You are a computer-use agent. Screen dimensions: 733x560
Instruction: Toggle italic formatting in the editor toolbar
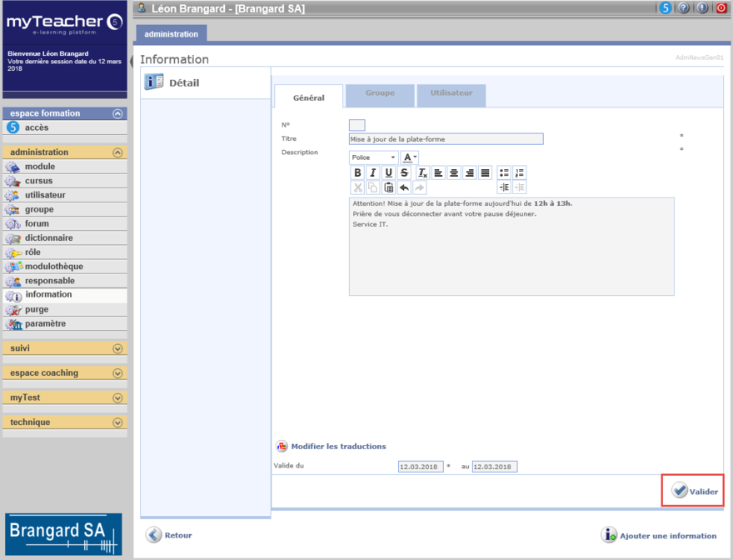point(372,172)
